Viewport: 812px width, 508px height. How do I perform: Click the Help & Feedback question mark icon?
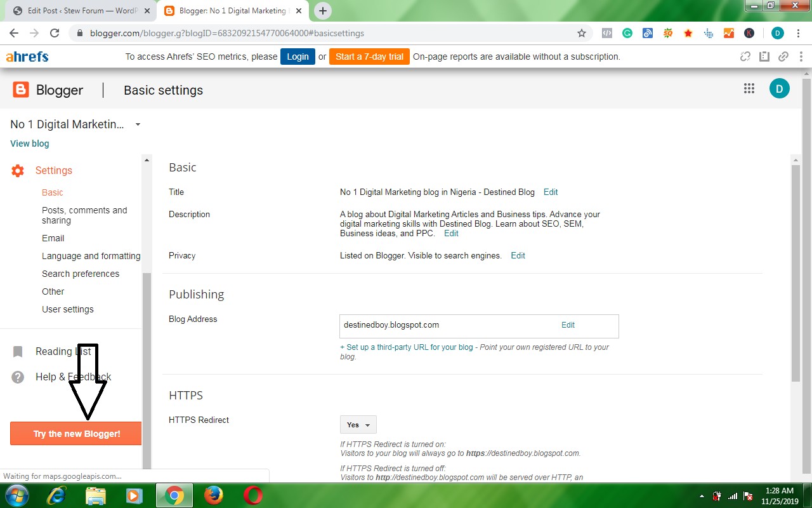18,377
